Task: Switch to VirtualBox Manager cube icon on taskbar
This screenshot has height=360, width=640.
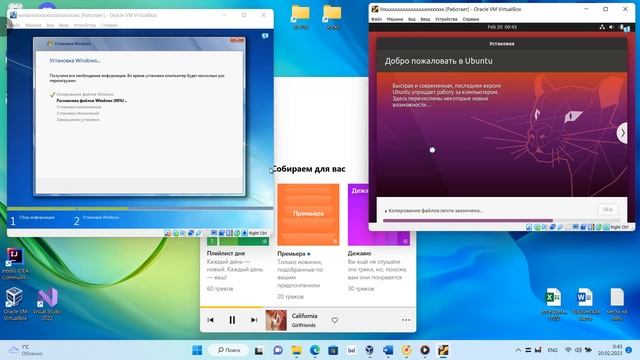Action: [370, 350]
